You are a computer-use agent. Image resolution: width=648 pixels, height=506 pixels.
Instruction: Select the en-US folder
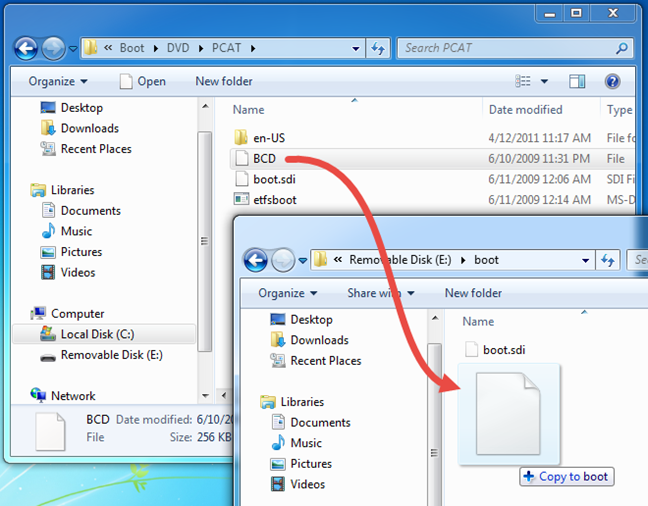click(x=268, y=136)
